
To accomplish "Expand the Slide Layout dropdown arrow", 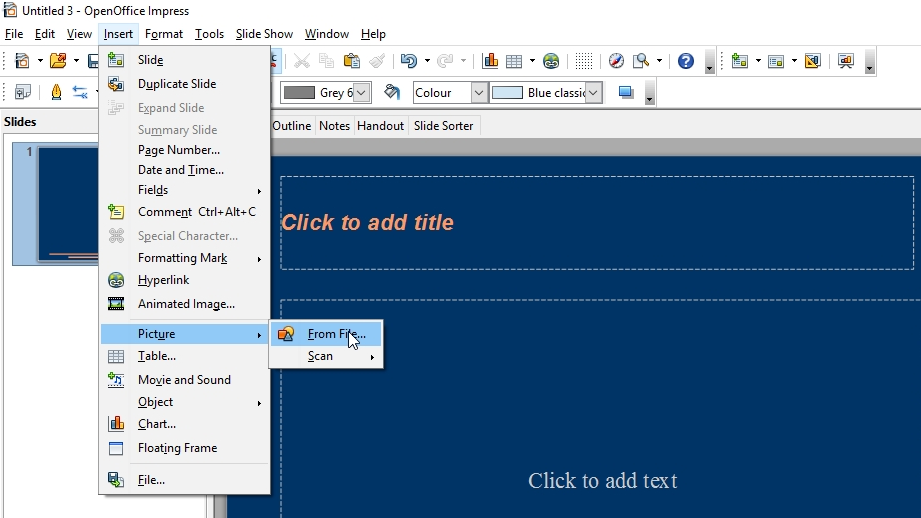I will tap(794, 60).
